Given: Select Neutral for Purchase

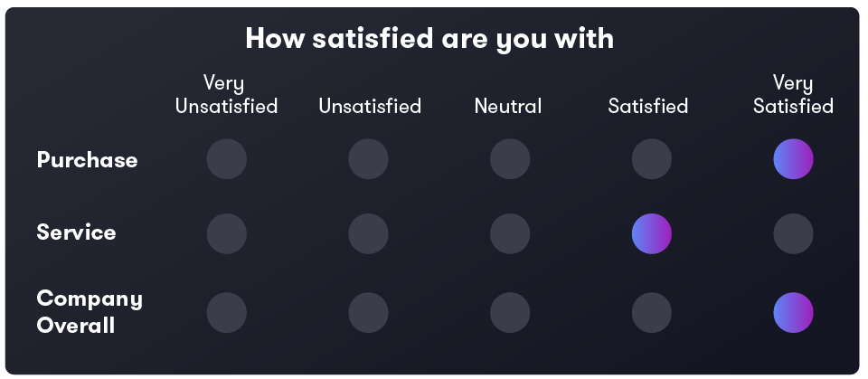Looking at the screenshot, I should point(510,159).
